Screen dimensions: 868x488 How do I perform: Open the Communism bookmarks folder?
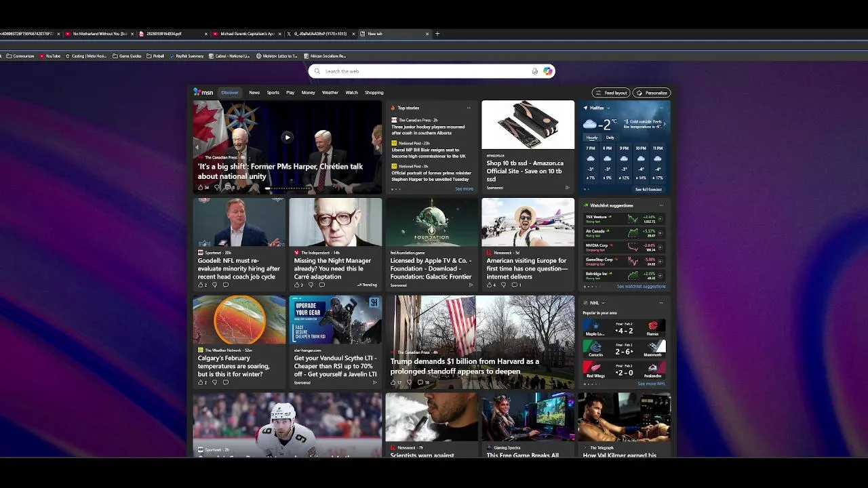point(20,56)
